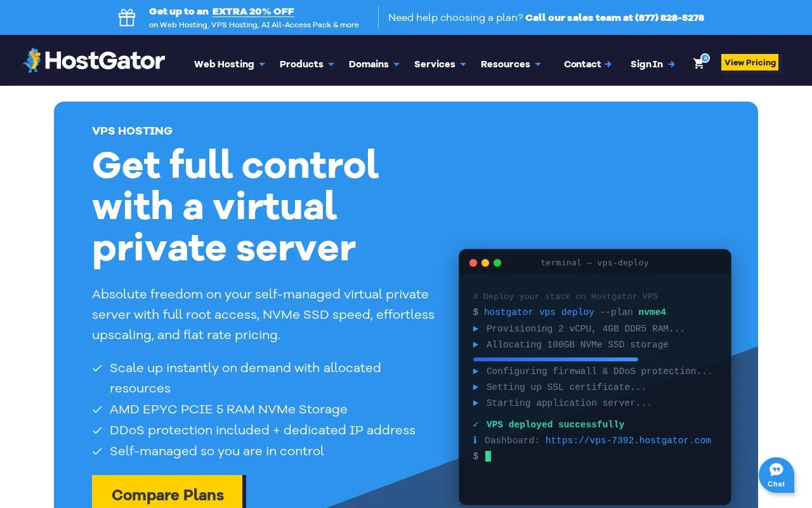This screenshot has height=508, width=812.
Task: Click '# Deploy your stack on Hostgator VPS' comment
Action: point(565,297)
